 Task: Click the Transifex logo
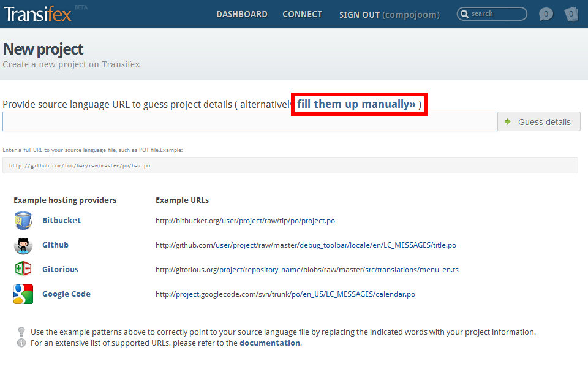click(37, 14)
